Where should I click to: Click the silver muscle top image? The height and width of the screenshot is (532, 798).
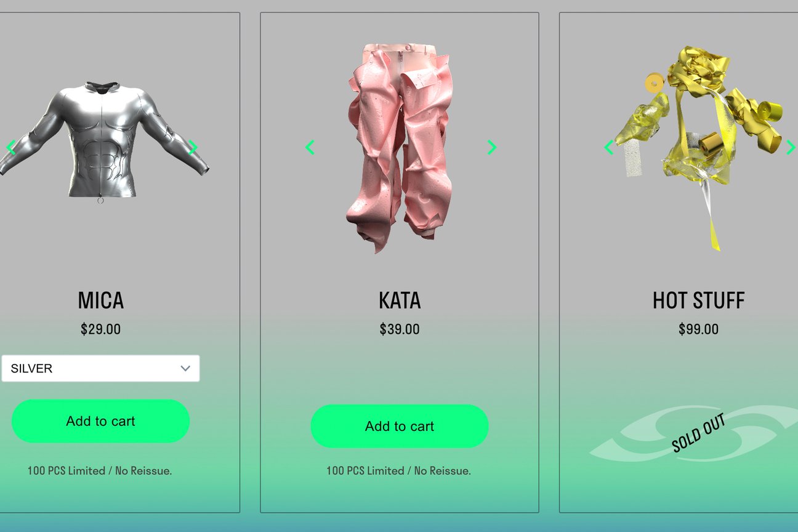pyautogui.click(x=102, y=140)
